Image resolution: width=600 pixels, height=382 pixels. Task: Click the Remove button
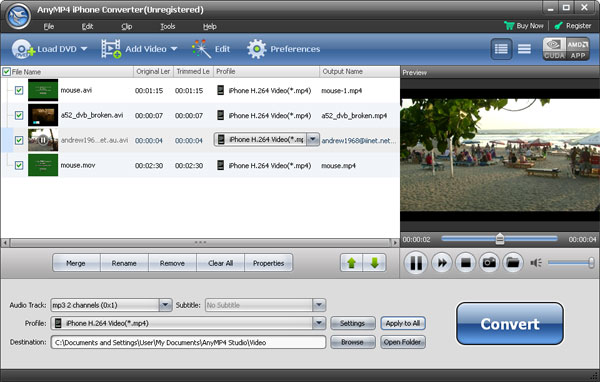pyautogui.click(x=172, y=263)
